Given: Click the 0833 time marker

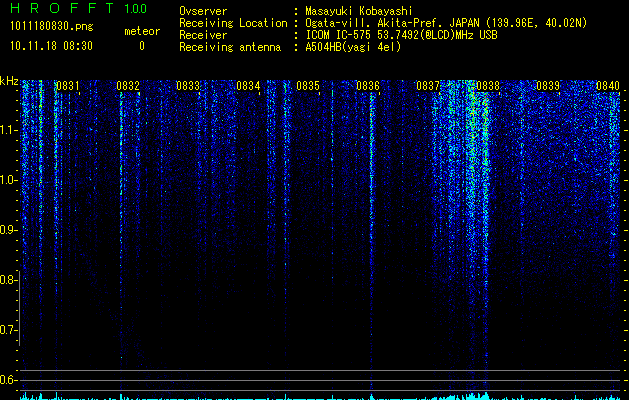Looking at the screenshot, I should point(188,86).
